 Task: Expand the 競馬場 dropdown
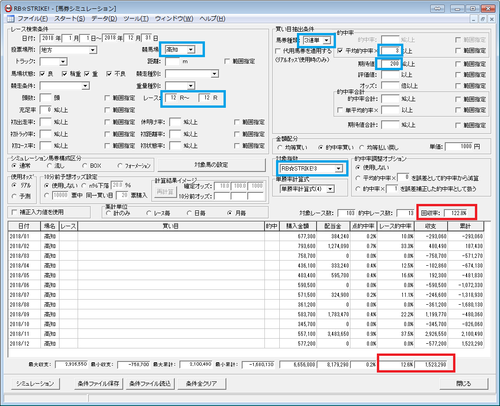coord(191,50)
